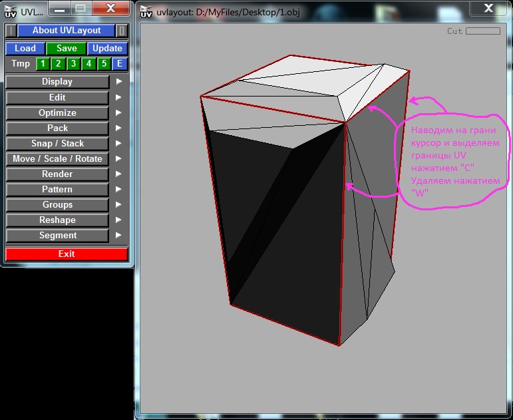Click the uvlayout viewport window title icon
The image size is (513, 420).
coord(145,12)
